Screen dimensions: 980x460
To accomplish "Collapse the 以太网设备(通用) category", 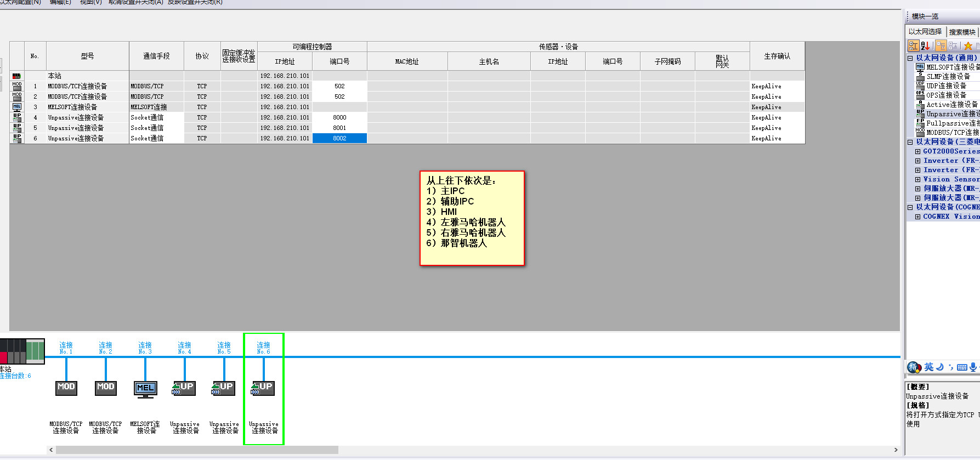I will coord(910,58).
